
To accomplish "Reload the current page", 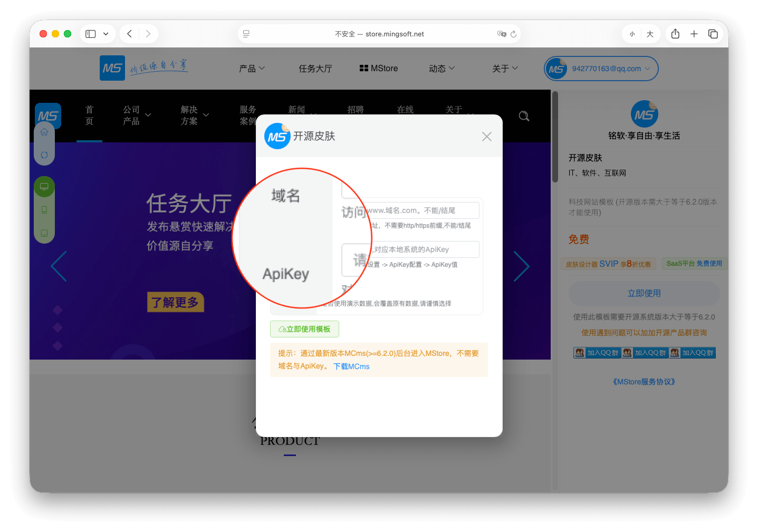I will [513, 34].
